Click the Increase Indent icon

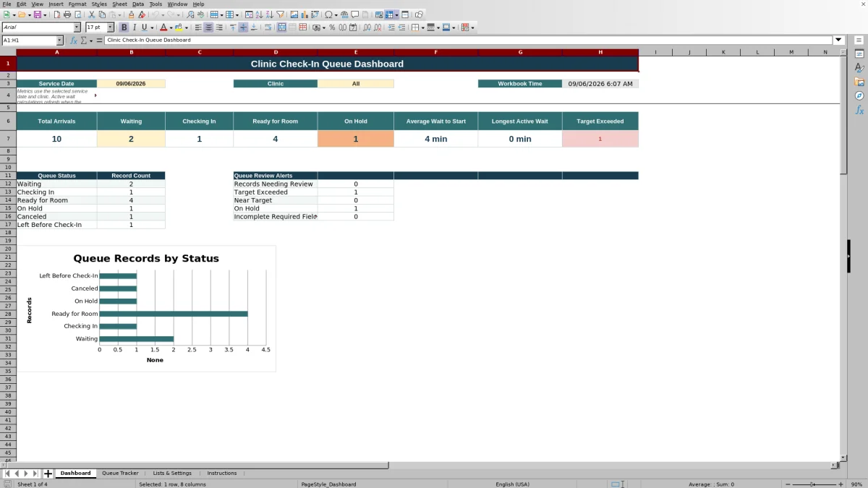pyautogui.click(x=391, y=27)
